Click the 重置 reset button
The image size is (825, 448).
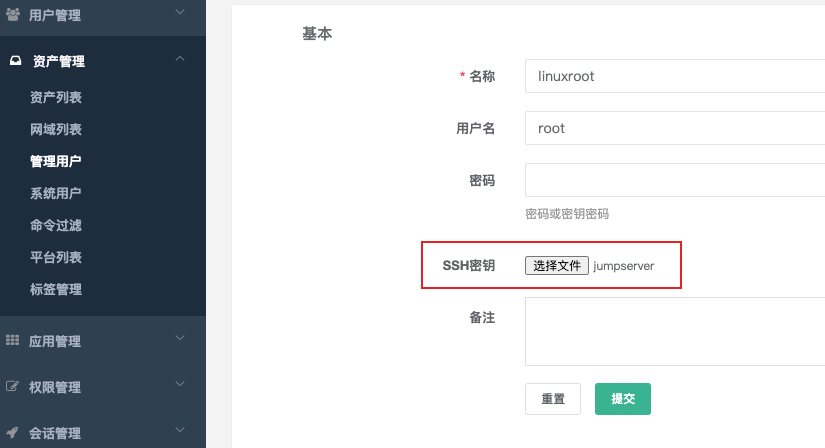553,399
